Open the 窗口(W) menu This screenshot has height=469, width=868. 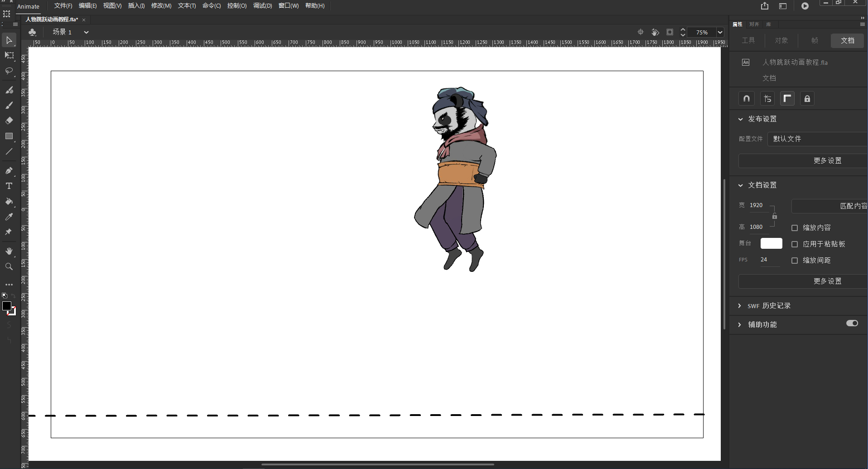[x=289, y=6]
